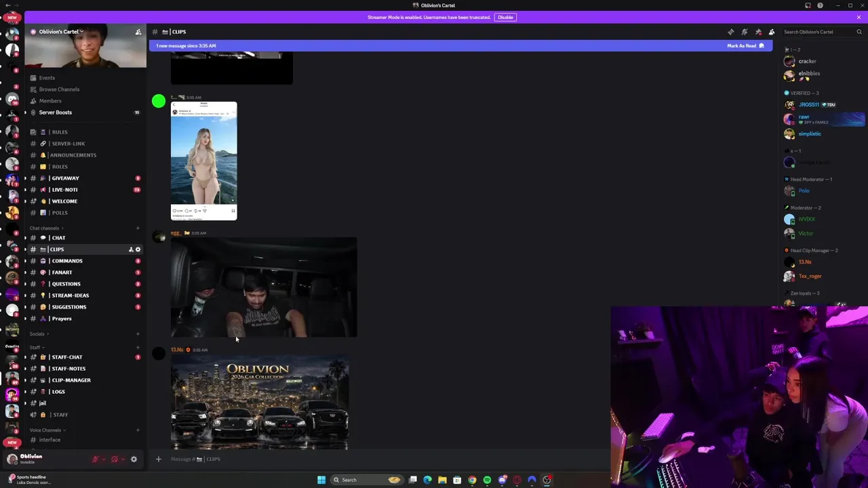Open the bikini photo attachment thumbnail
Viewport: 868px width, 488px height.
click(x=204, y=161)
